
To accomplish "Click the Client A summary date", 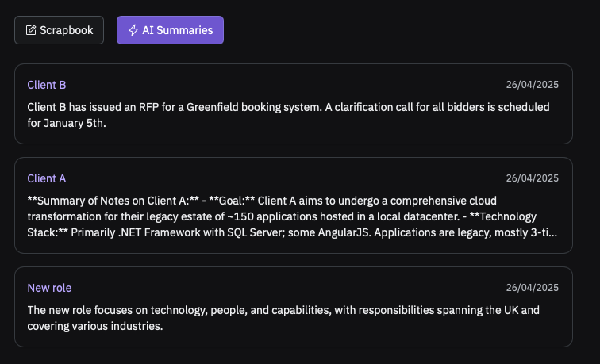I will pos(533,178).
